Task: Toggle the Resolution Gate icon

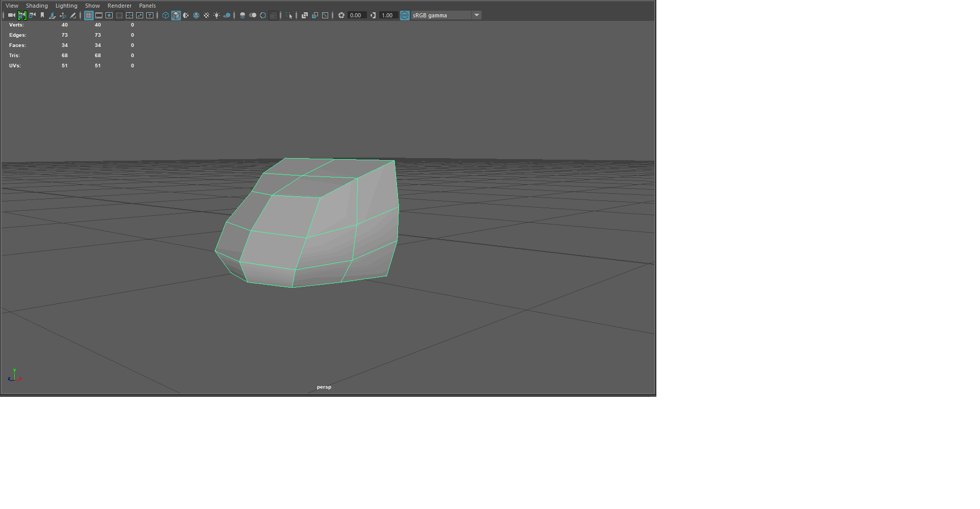Action: click(109, 15)
